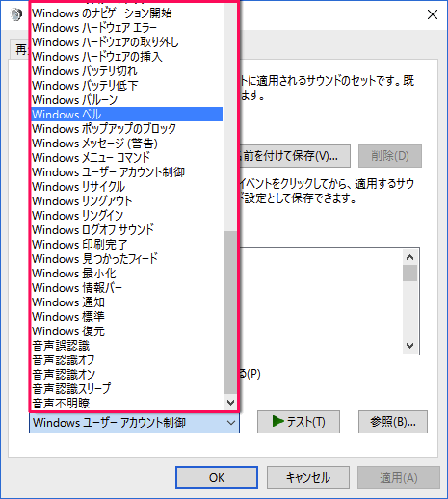Pick 'Windows ログオフ サウンド' entry

[127, 230]
